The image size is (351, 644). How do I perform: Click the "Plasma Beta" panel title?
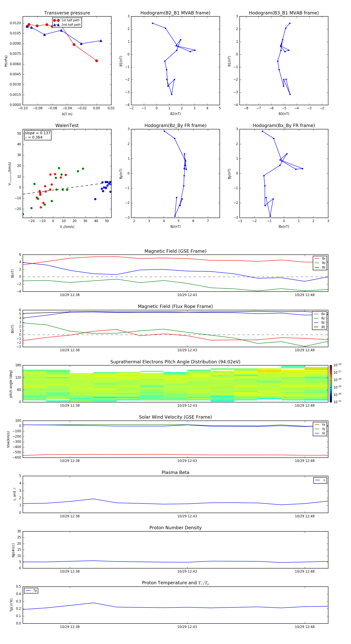point(175,473)
